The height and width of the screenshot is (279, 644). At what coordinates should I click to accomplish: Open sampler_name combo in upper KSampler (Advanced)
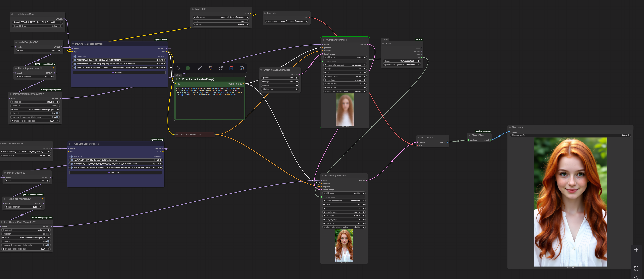point(345,76)
